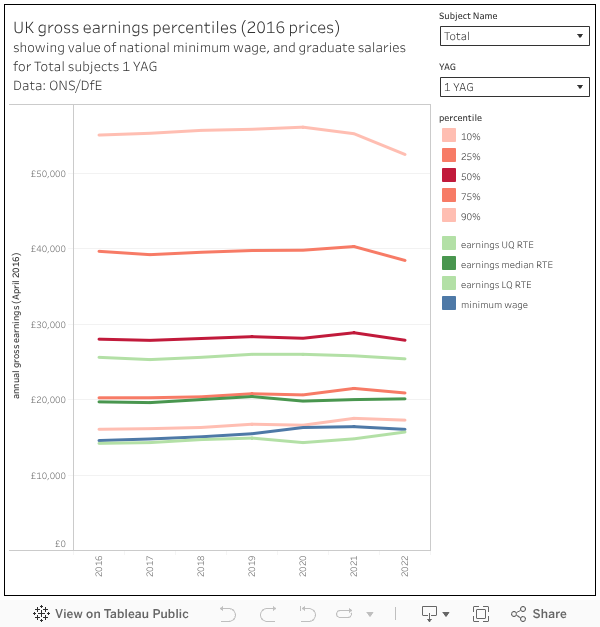This screenshot has width=600, height=627.
Task: Click the Share button label
Action: point(549,614)
